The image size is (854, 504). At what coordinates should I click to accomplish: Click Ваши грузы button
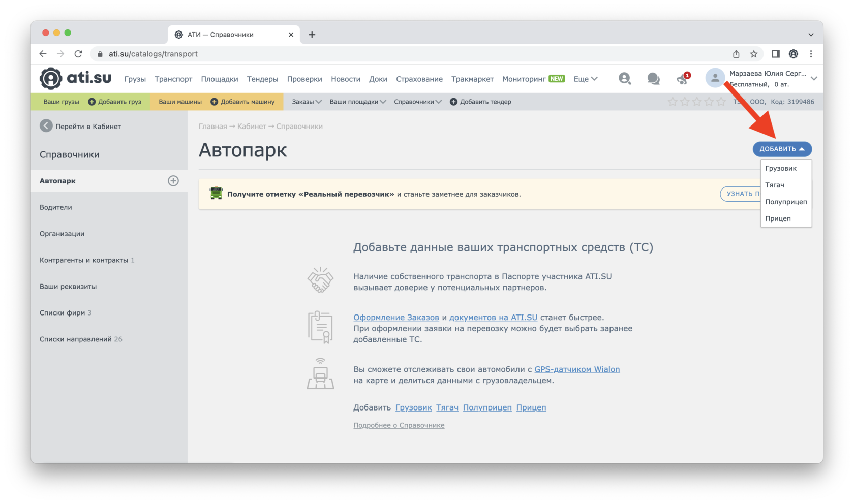point(61,102)
